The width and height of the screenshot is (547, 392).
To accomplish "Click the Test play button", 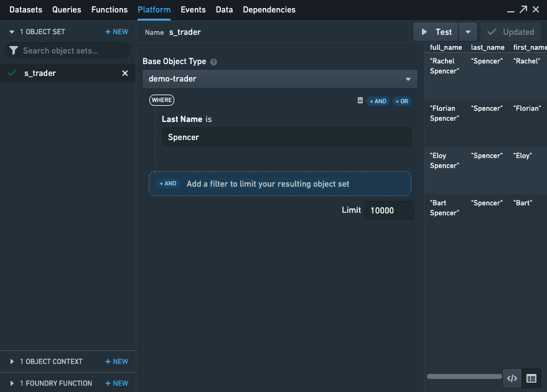I will point(436,32).
